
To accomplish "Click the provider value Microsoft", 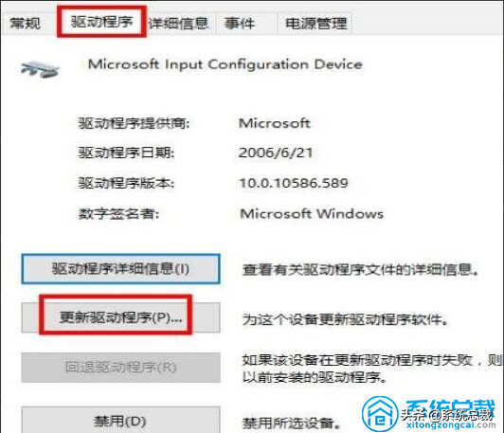I will pos(275,123).
